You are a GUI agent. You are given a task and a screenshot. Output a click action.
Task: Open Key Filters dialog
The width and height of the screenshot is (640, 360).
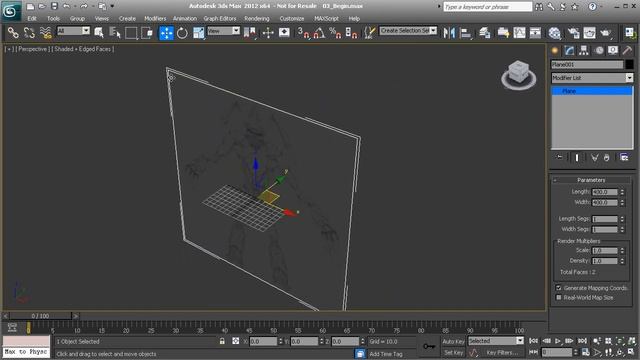pos(502,352)
